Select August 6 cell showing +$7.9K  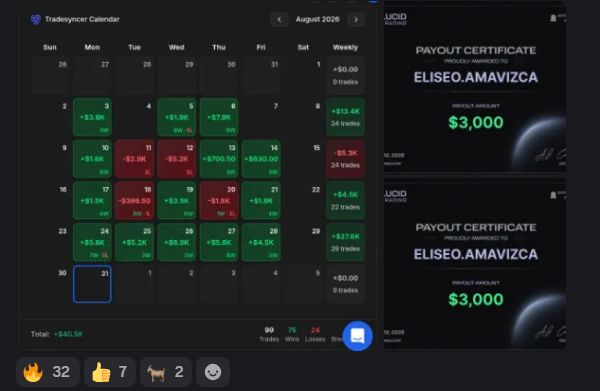(x=219, y=117)
